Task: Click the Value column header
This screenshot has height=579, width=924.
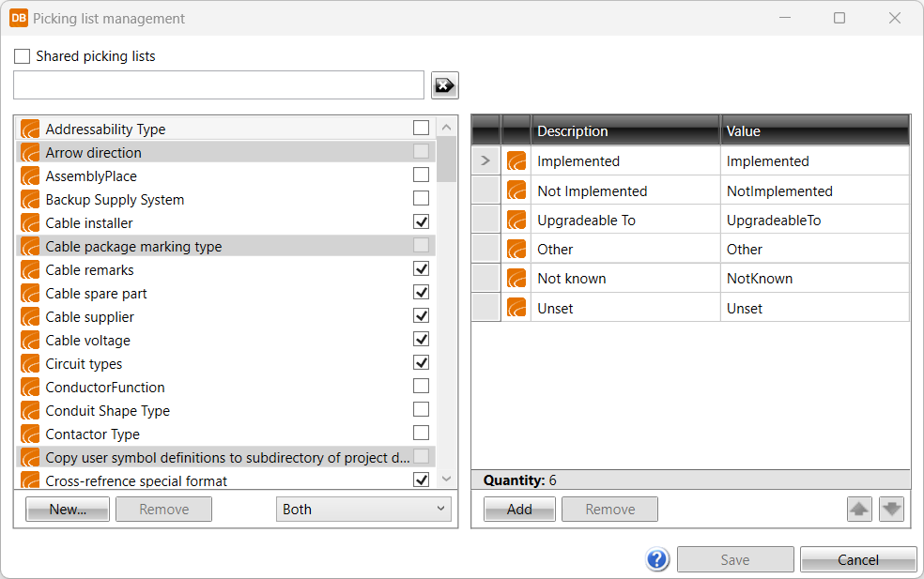Action: coord(814,131)
